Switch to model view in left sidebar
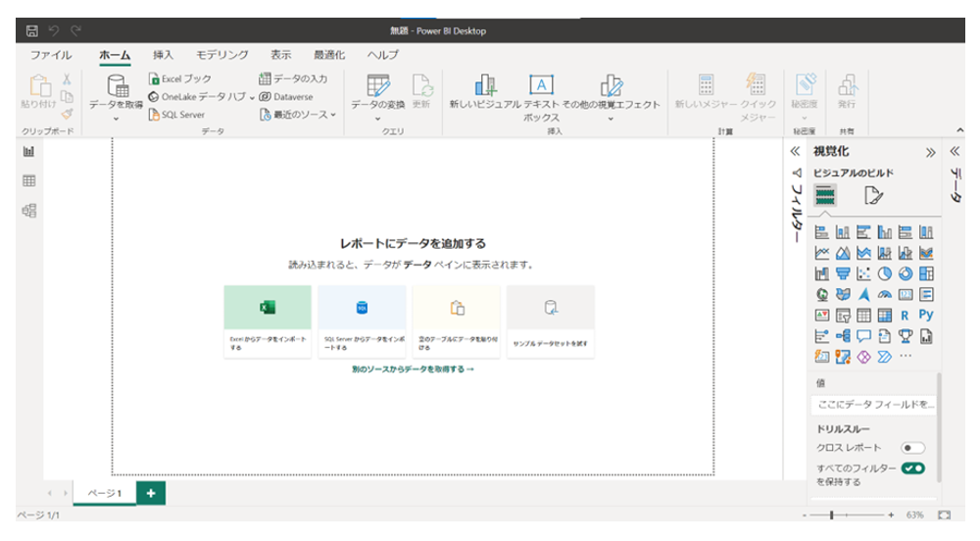The width and height of the screenshot is (980, 541). click(x=28, y=211)
